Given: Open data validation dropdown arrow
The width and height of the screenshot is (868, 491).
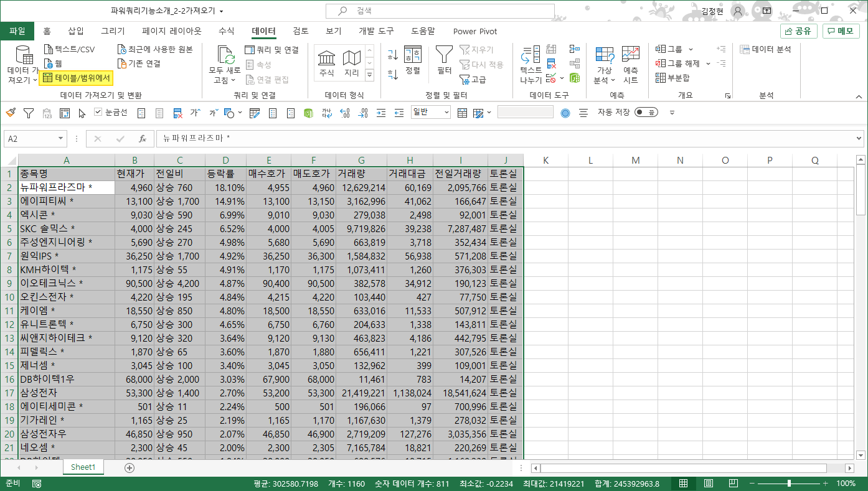Looking at the screenshot, I should 562,78.
